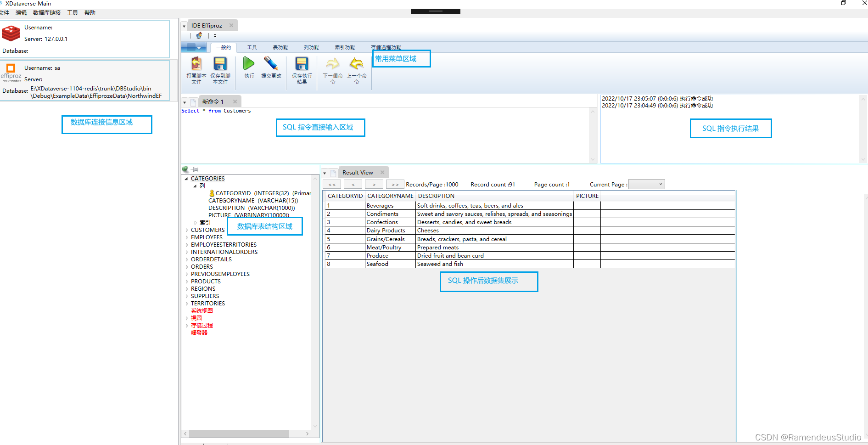The height and width of the screenshot is (445, 868).
Task: Open the 编辑 (Edit) menu
Action: point(21,13)
